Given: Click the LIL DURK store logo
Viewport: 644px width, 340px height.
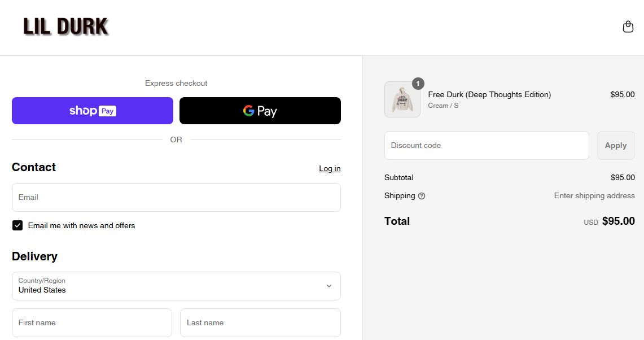Looking at the screenshot, I should point(66,27).
